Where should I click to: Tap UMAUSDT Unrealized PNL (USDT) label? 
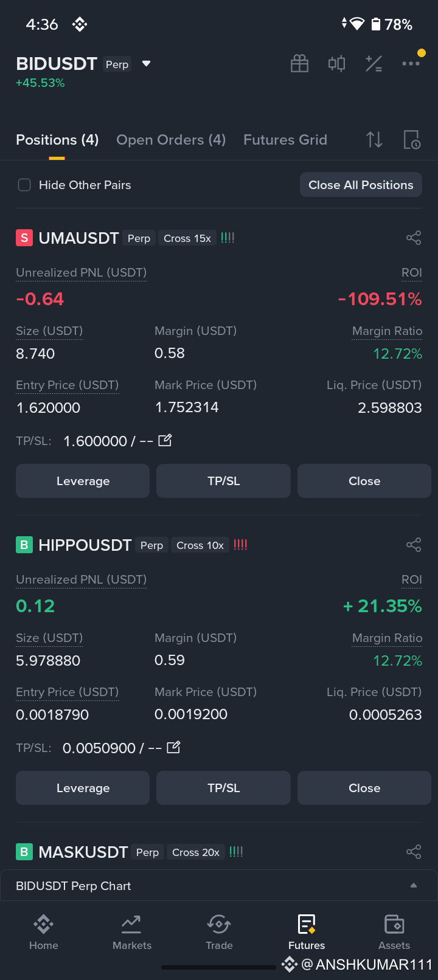click(81, 272)
